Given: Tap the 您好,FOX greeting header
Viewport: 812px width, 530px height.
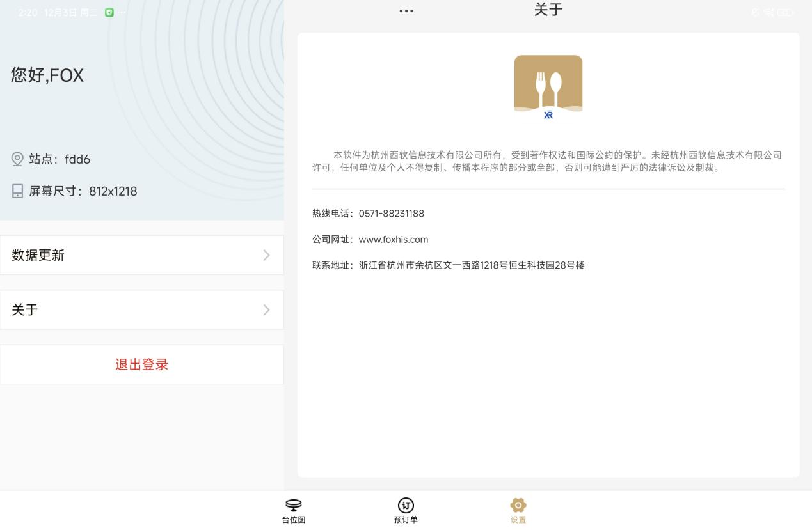Looking at the screenshot, I should 47,75.
